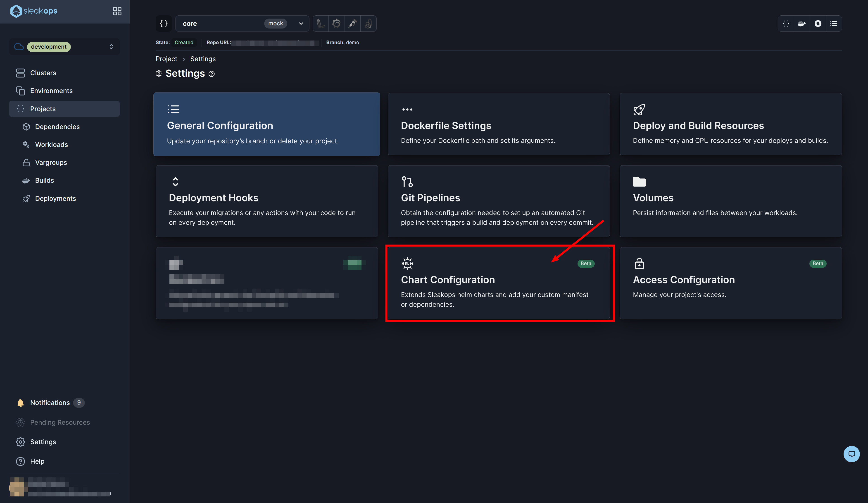Open the telescope tracing tool icon
Viewport: 868px width, 503px height.
pos(352,24)
